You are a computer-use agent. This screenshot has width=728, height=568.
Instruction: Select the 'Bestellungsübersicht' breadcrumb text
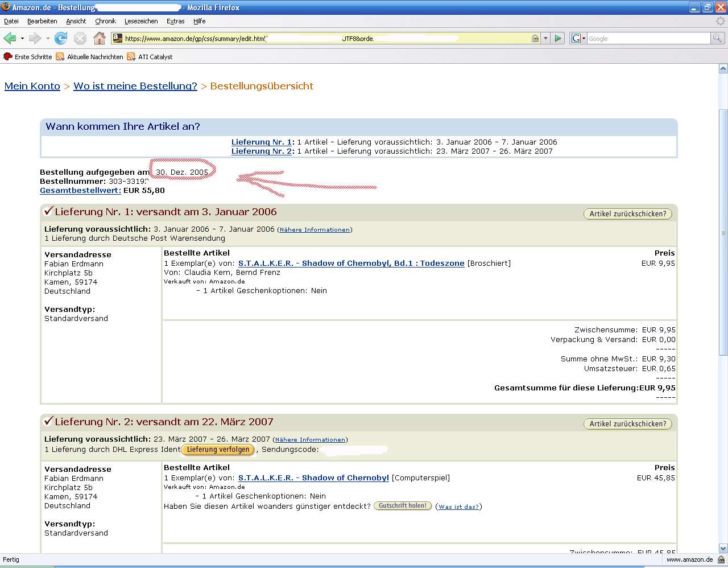pos(262,86)
